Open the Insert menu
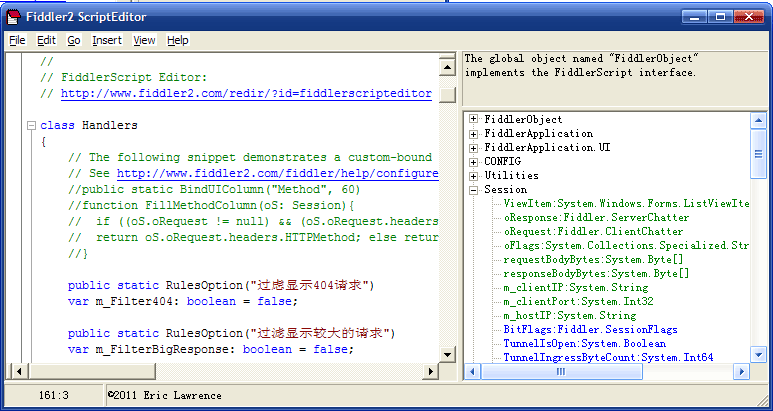This screenshot has width=773, height=411. 107,40
